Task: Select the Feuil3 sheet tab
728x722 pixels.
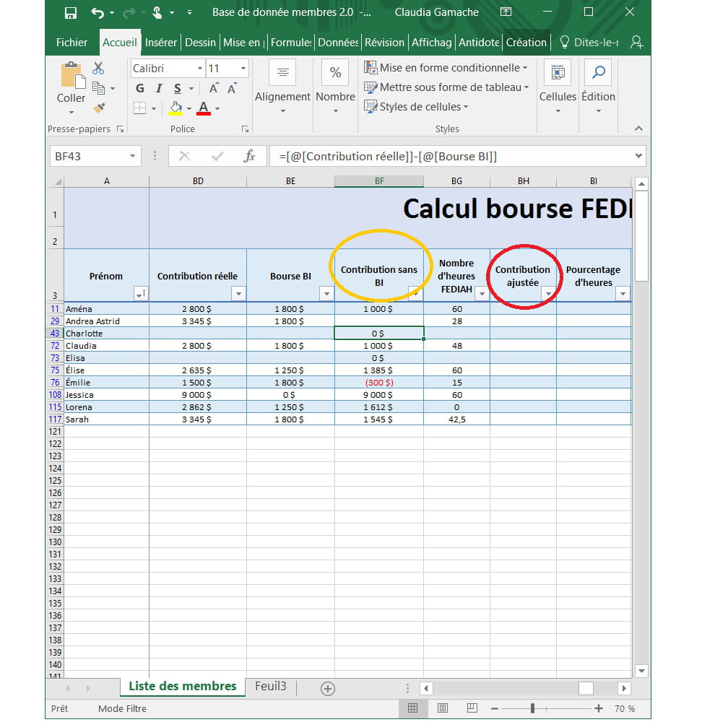Action: pos(271,686)
